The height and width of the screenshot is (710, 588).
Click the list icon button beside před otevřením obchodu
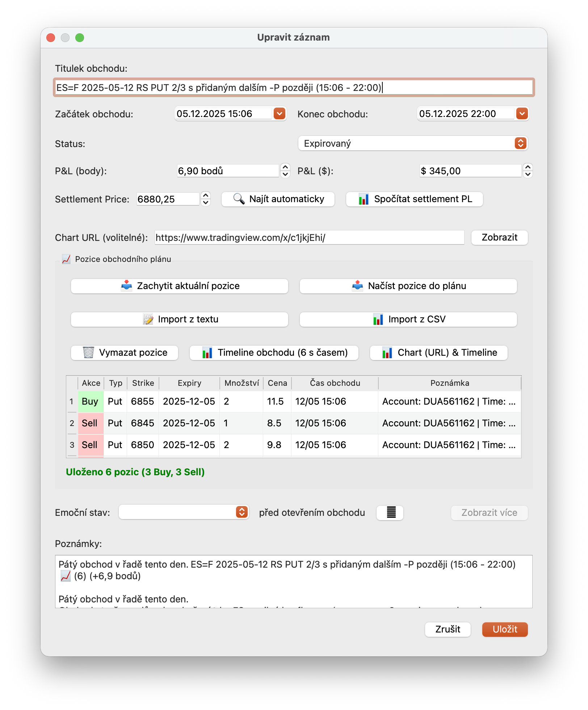(x=390, y=513)
